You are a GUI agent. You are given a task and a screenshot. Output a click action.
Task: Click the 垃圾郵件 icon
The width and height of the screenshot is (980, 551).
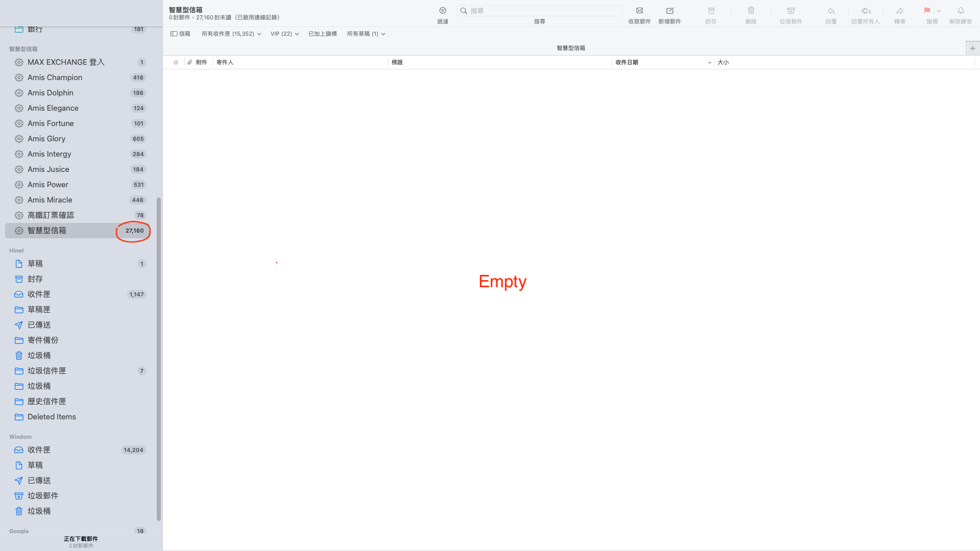tap(18, 495)
